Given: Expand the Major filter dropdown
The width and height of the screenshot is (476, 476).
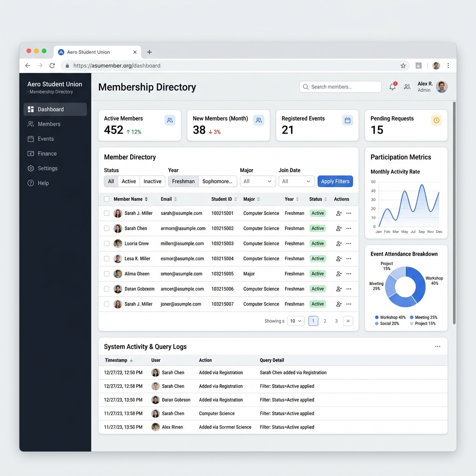Looking at the screenshot, I should click(258, 181).
